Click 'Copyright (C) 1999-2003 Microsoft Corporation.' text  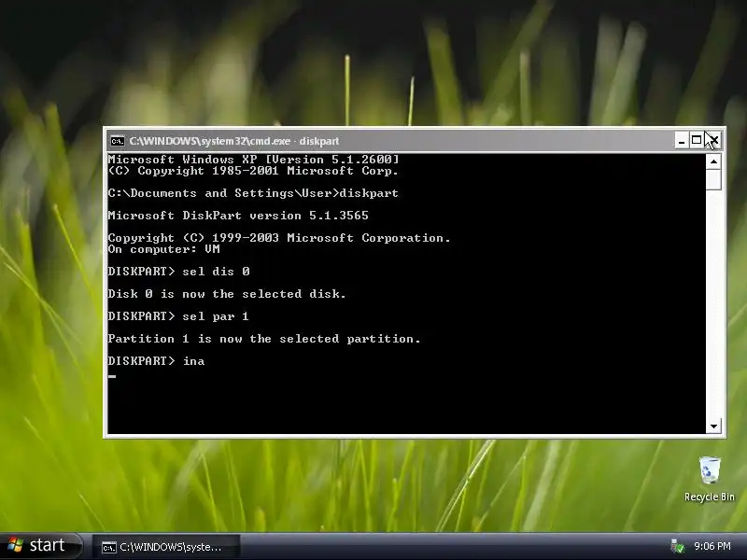click(279, 238)
